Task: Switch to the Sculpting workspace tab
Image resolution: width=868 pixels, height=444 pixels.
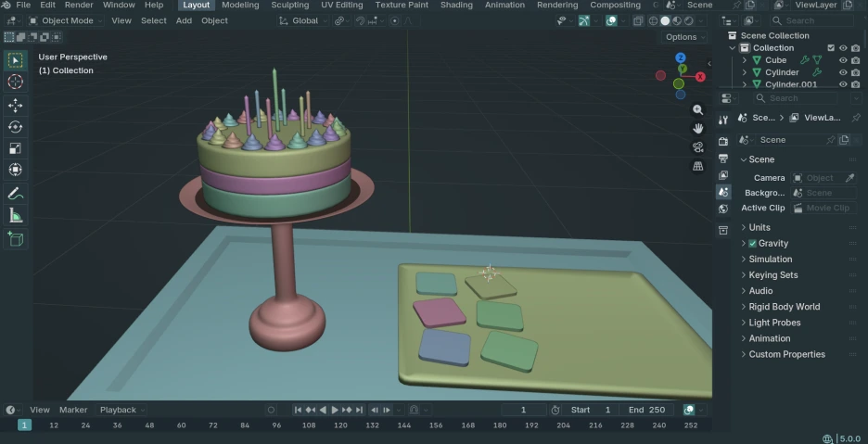Action: coord(290,5)
